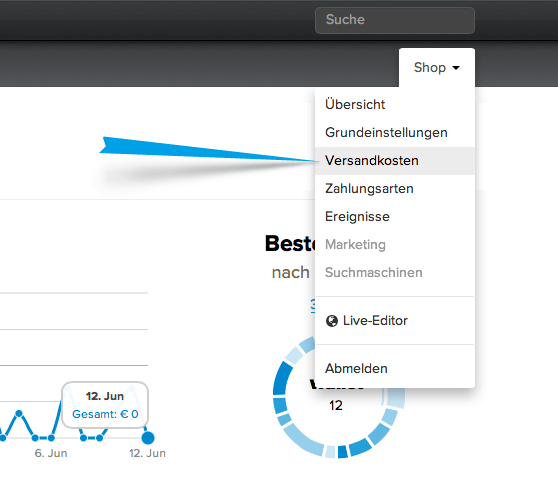Open Grundeinstellungen menu entry

386,132
